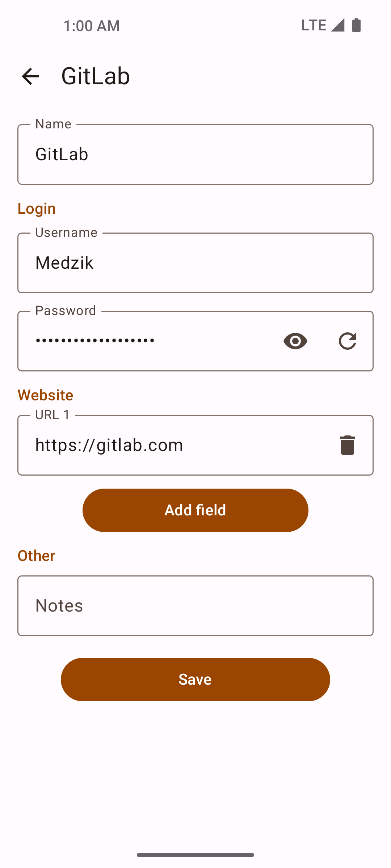Tap the Website section heading
The image size is (391, 868).
tap(46, 395)
